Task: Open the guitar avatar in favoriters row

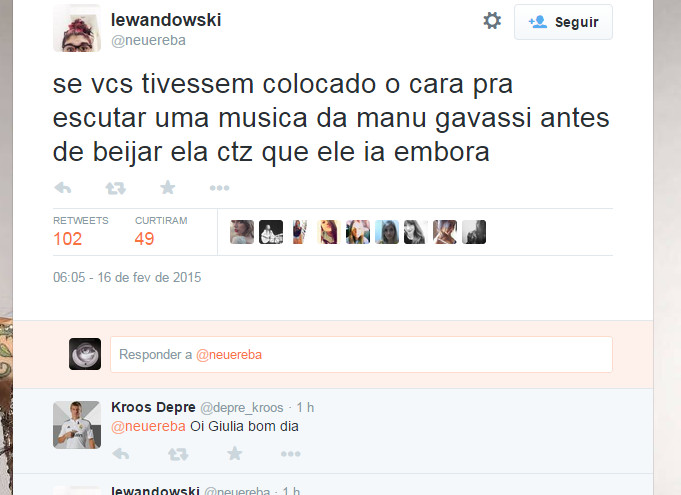Action: [x=271, y=232]
